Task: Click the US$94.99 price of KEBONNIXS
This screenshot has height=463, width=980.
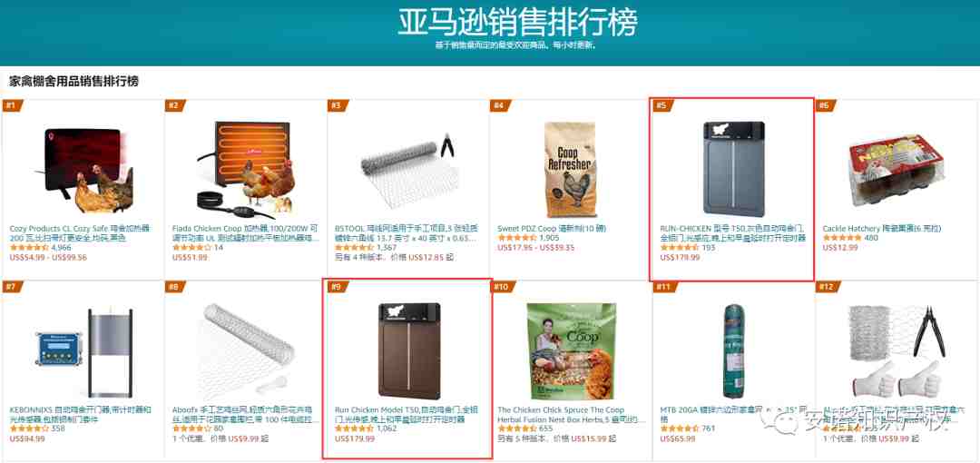Action: pos(27,438)
